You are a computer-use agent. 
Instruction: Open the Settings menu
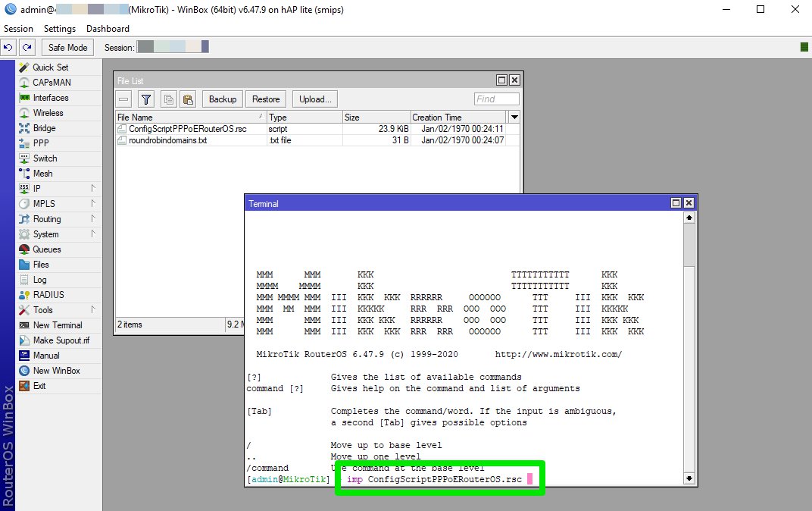pyautogui.click(x=60, y=28)
